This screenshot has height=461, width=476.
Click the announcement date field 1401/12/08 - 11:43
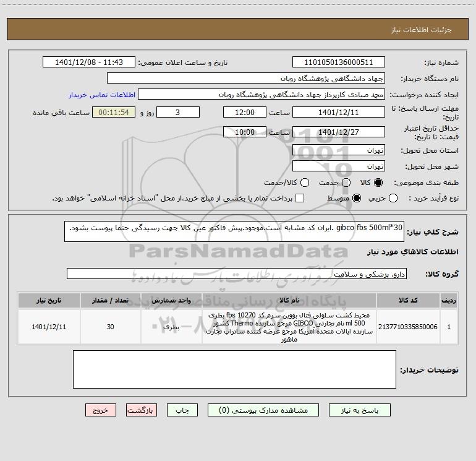coord(88,62)
